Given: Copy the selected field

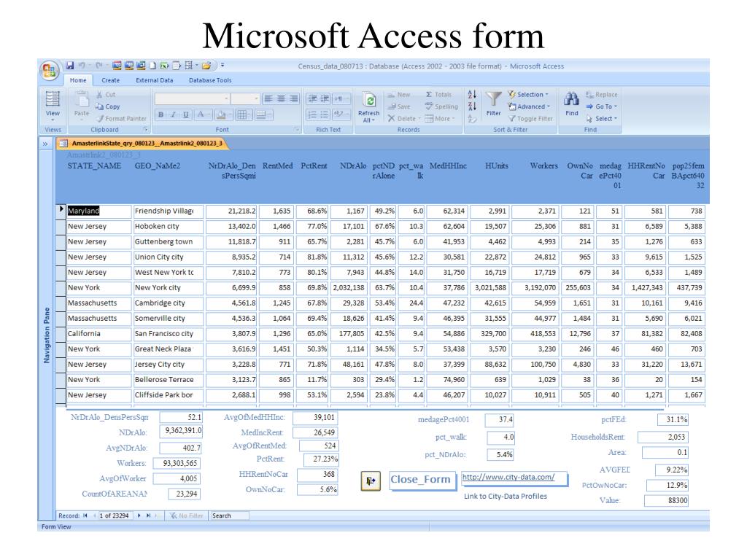Looking at the screenshot, I should pos(108,106).
